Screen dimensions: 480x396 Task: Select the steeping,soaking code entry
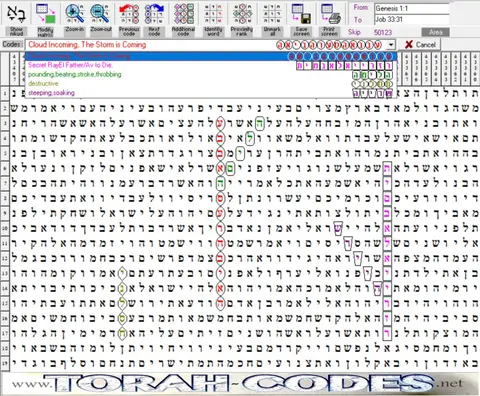coord(211,93)
